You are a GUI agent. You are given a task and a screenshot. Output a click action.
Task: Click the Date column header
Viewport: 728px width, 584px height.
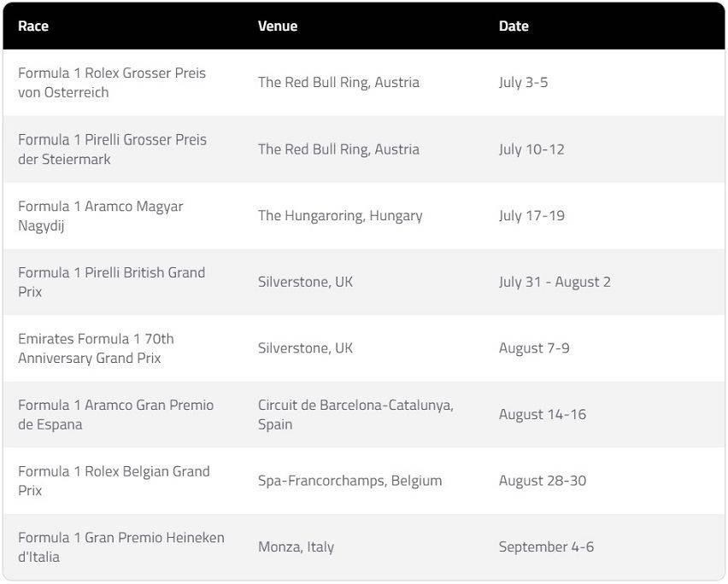tap(514, 26)
